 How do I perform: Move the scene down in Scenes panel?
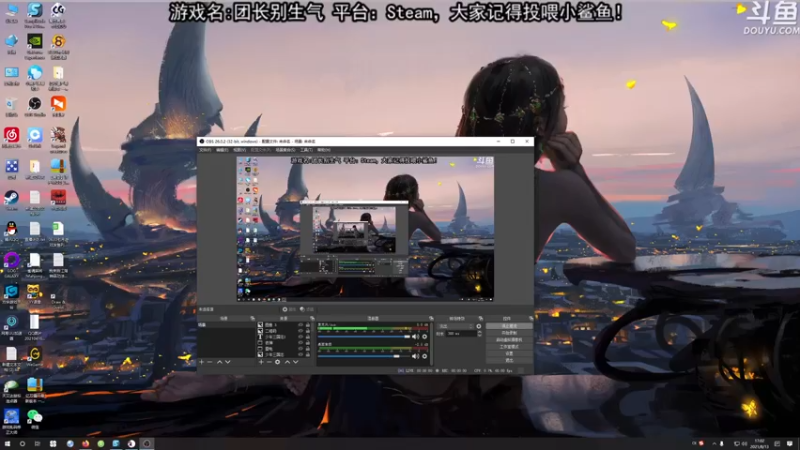[x=228, y=362]
